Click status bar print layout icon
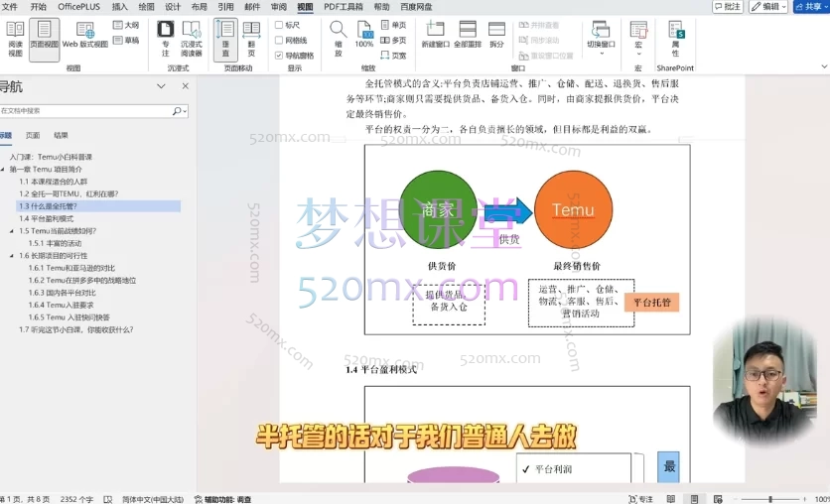The width and height of the screenshot is (830, 504). click(x=694, y=499)
